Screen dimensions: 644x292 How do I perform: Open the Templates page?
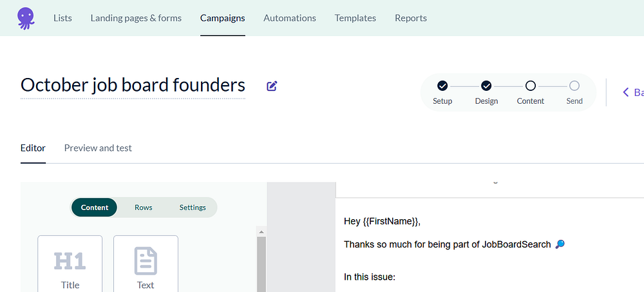point(355,18)
